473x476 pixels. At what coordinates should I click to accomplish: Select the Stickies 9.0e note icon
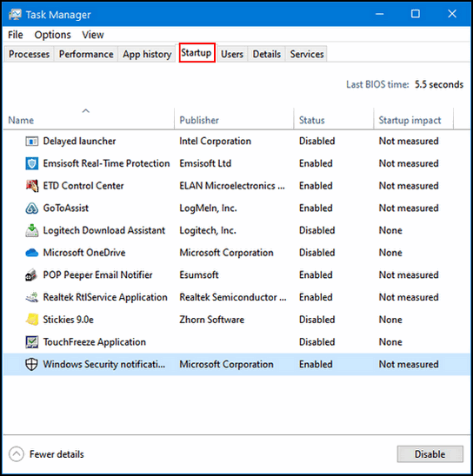31,320
